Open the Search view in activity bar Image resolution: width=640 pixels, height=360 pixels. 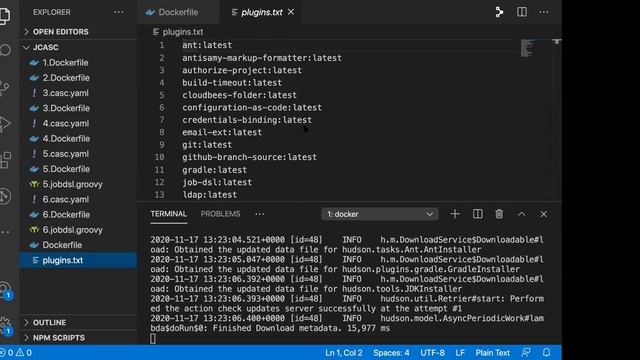(x=4, y=50)
